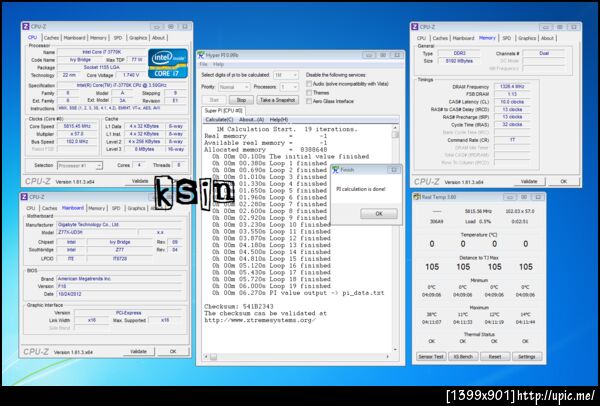The height and width of the screenshot is (406, 600).
Task: Click the Hyper PI title bar icon
Action: coord(201,55)
